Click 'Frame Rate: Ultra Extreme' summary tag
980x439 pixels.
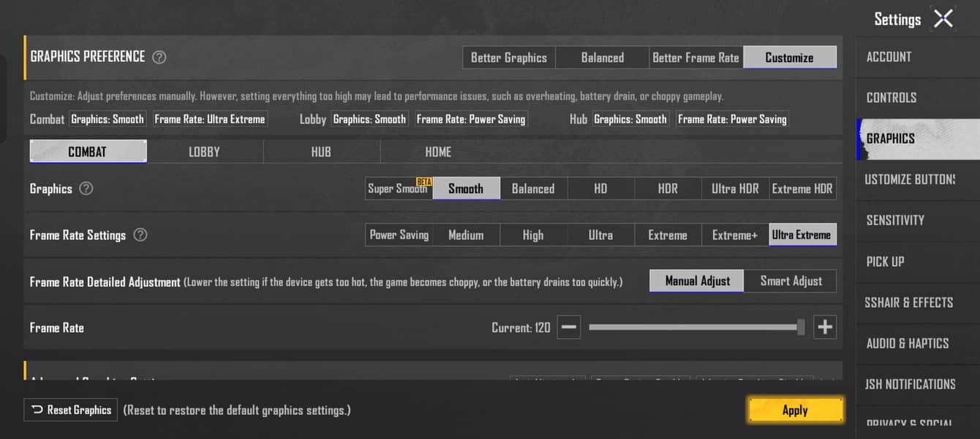[211, 119]
